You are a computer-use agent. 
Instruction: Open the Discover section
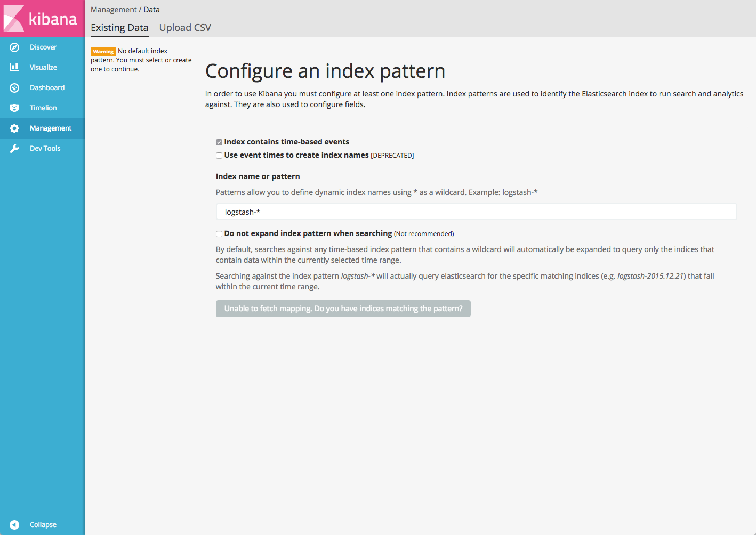[43, 47]
